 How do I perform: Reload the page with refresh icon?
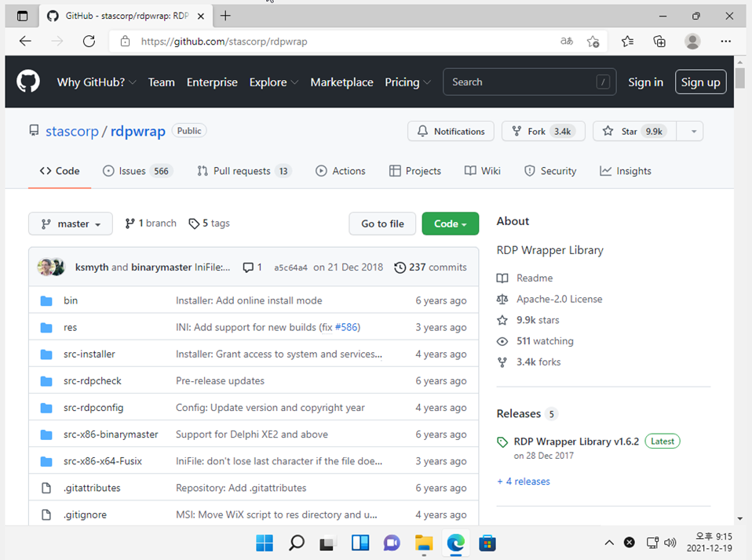point(89,42)
